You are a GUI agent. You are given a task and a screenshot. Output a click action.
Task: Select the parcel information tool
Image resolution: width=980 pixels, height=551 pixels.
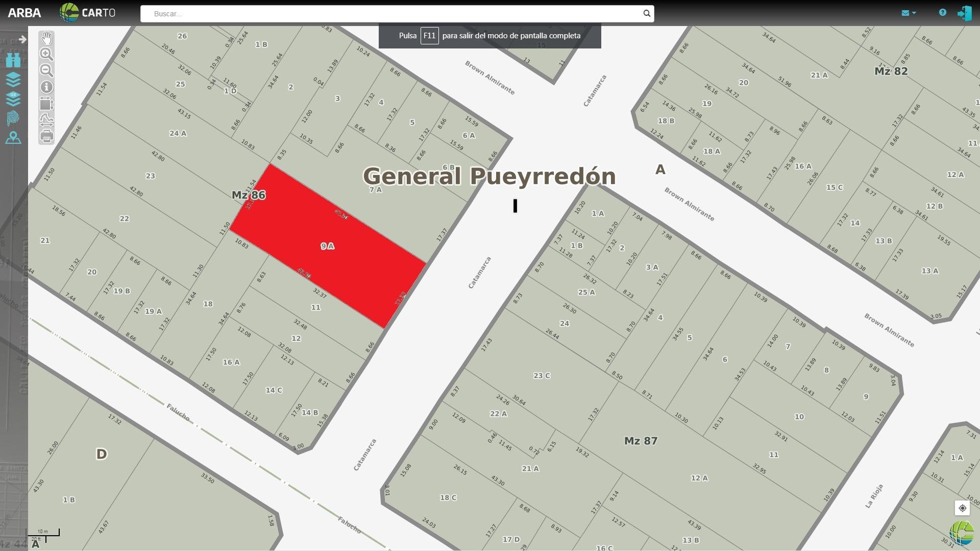46,87
